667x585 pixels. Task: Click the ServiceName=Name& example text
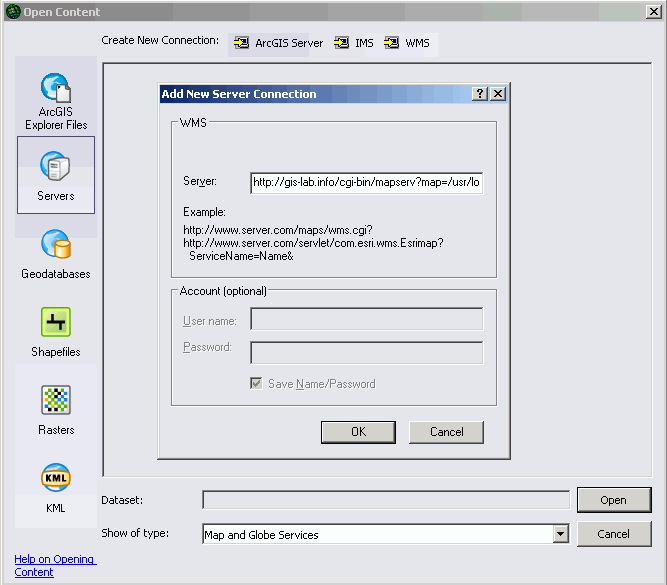[241, 256]
